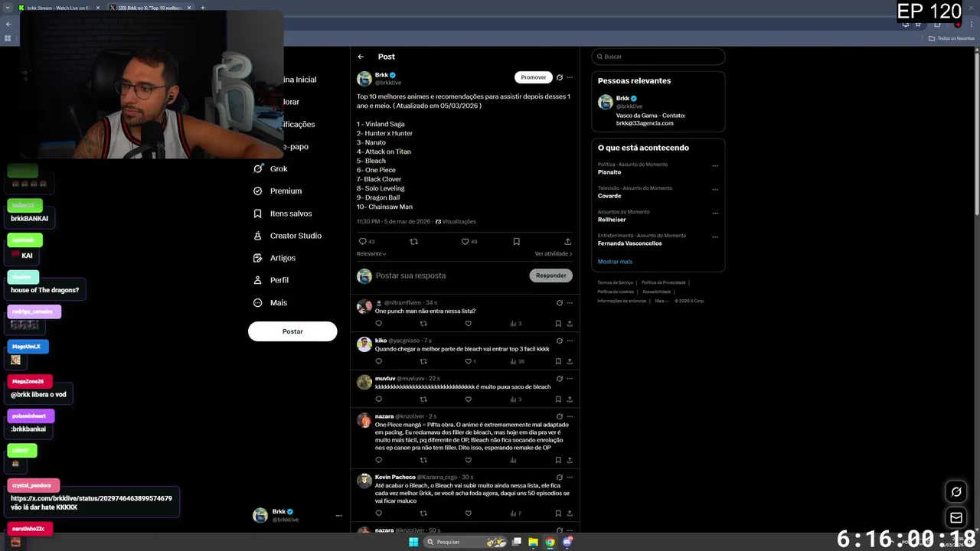Like kiko's bleach comment
Screen dimensions: 980x551
coord(470,361)
